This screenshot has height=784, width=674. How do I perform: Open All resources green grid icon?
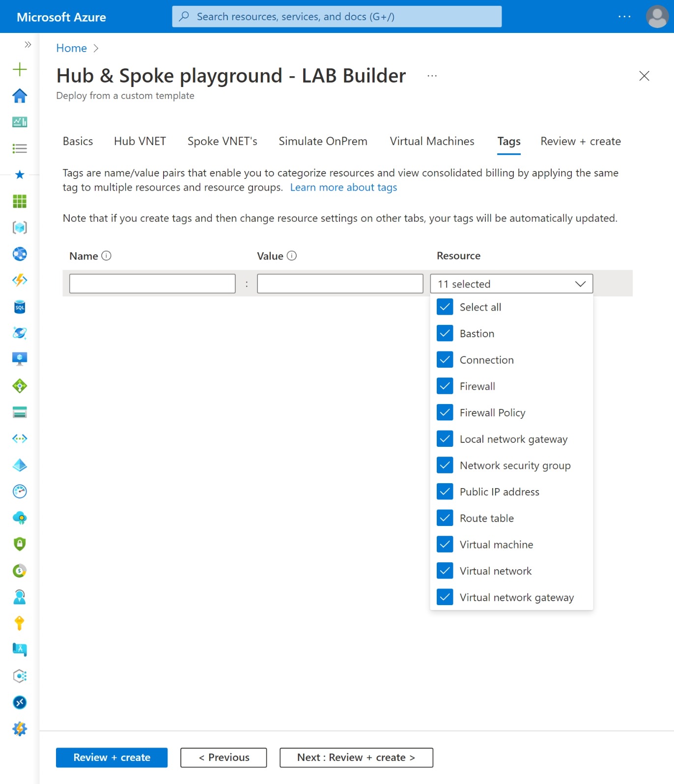pos(20,201)
